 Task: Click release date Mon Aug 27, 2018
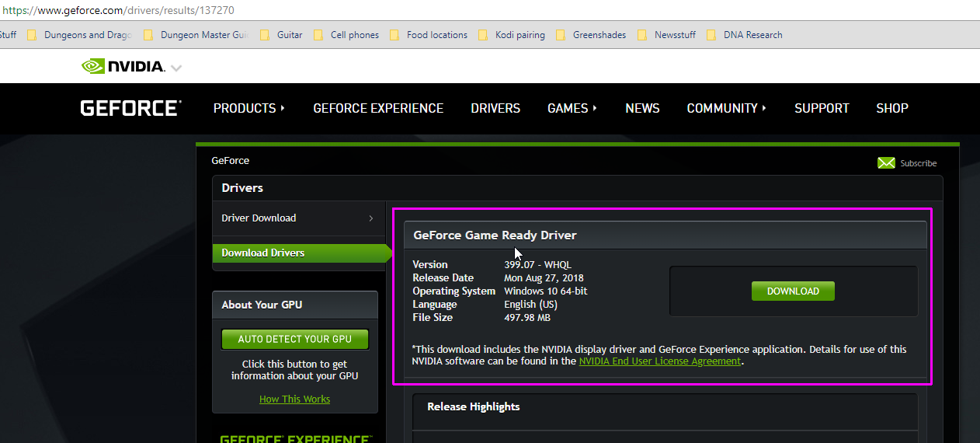[x=544, y=277]
